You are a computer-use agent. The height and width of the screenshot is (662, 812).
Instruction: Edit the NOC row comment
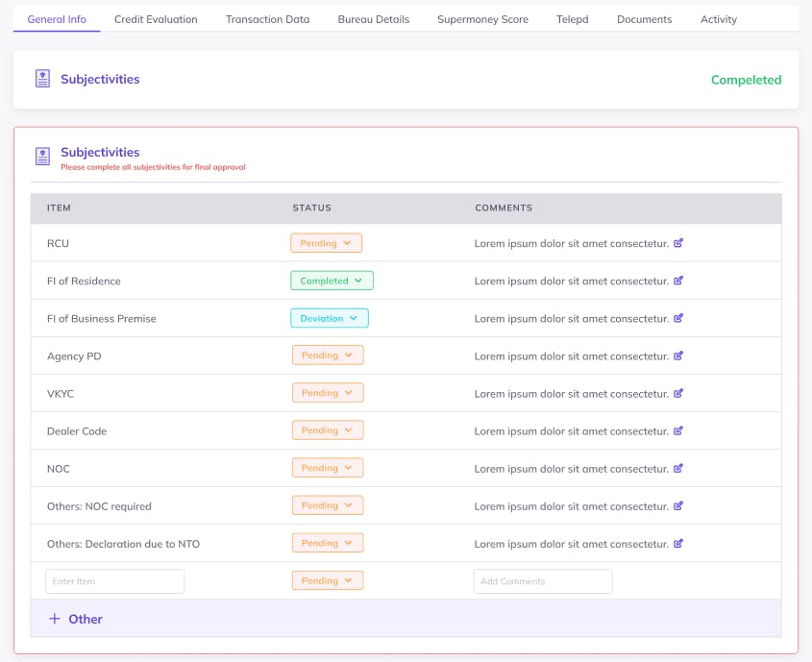coord(678,468)
